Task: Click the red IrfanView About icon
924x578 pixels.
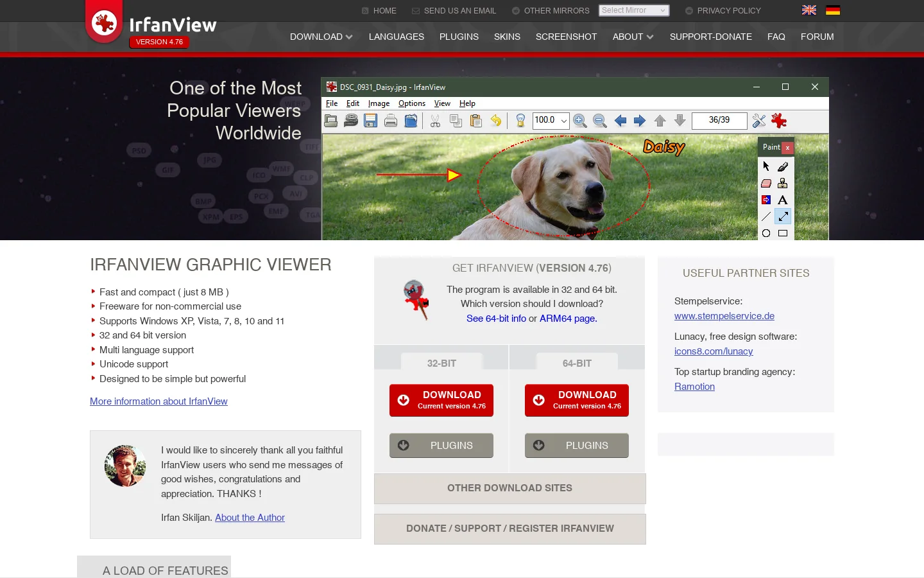Action: [x=779, y=121]
